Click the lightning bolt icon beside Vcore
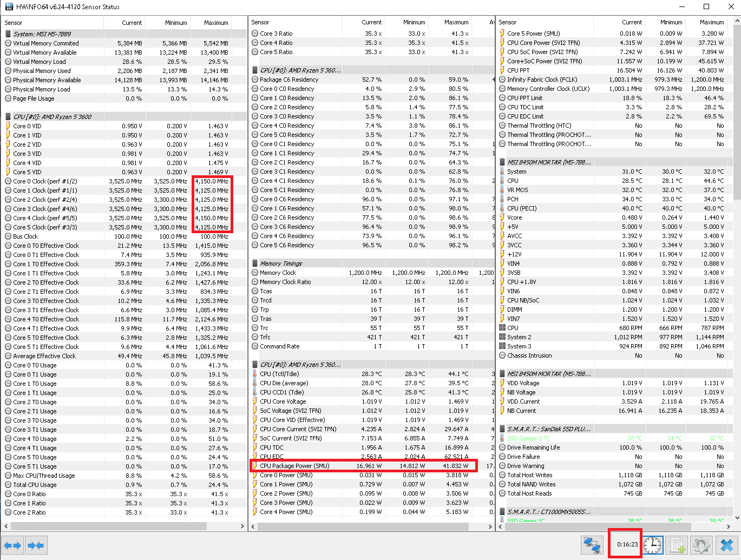This screenshot has width=741, height=560. pyautogui.click(x=503, y=218)
